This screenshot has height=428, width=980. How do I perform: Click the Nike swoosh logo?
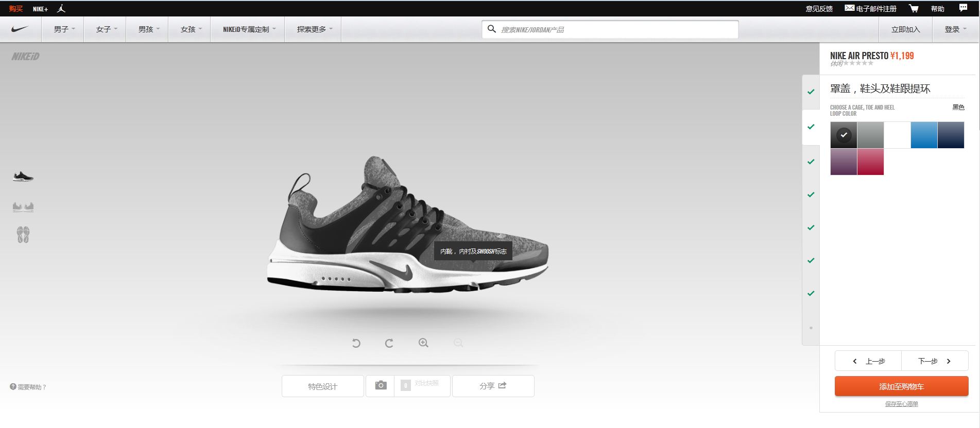20,29
